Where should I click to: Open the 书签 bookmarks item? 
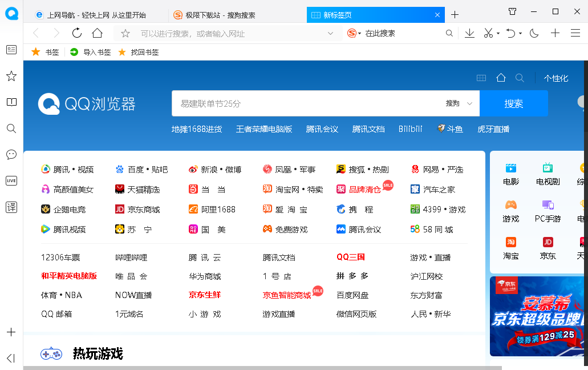(x=45, y=52)
